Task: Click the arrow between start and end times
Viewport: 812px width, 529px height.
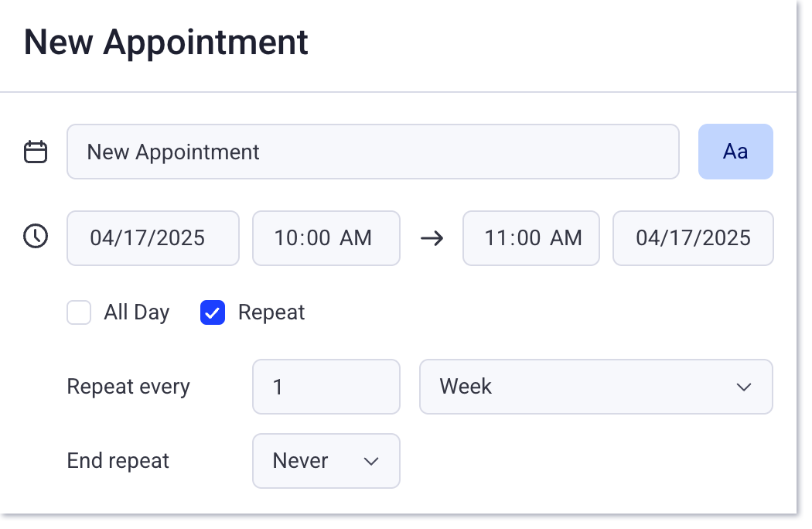Action: click(x=432, y=238)
